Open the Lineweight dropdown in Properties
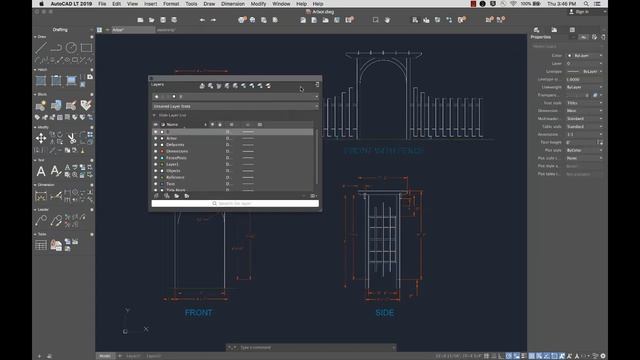640x360 pixels. pos(584,87)
